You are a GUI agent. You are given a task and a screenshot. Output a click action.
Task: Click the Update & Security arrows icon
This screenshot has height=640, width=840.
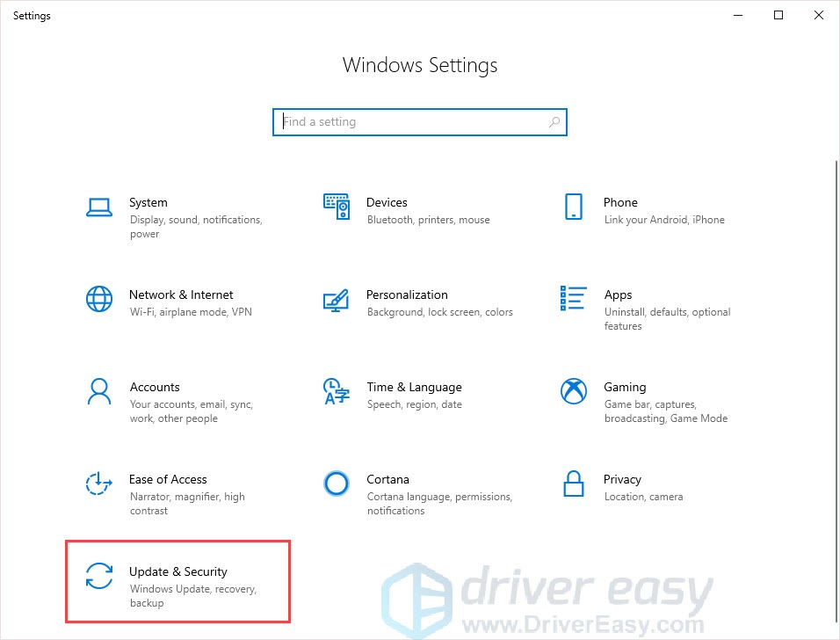[x=99, y=576]
